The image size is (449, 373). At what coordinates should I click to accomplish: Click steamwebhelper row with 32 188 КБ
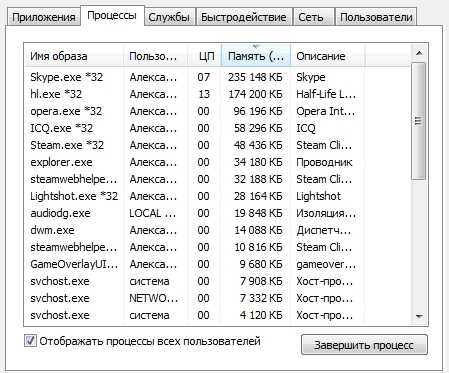[x=218, y=179]
